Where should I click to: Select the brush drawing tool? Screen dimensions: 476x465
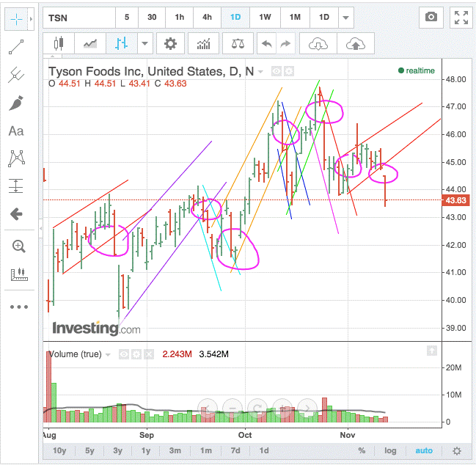(16, 103)
